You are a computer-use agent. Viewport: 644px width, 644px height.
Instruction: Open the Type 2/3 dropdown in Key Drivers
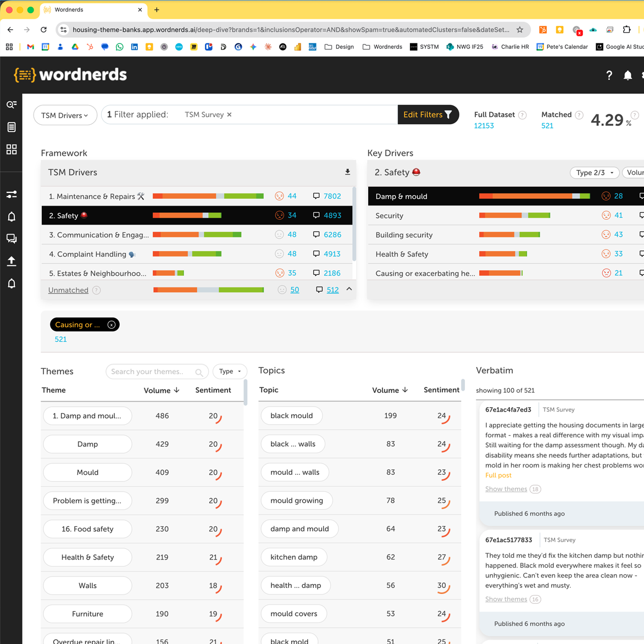[x=595, y=173]
